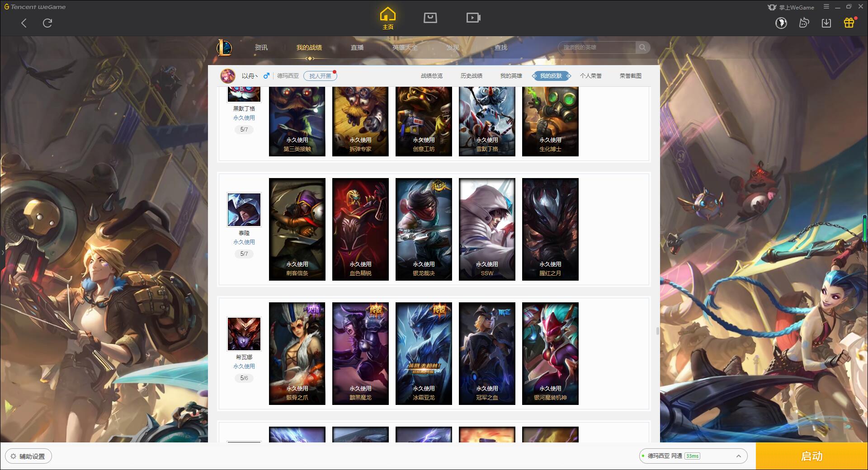Click the Tencent WeGame title logo
The image size is (868, 470).
tap(35, 7)
